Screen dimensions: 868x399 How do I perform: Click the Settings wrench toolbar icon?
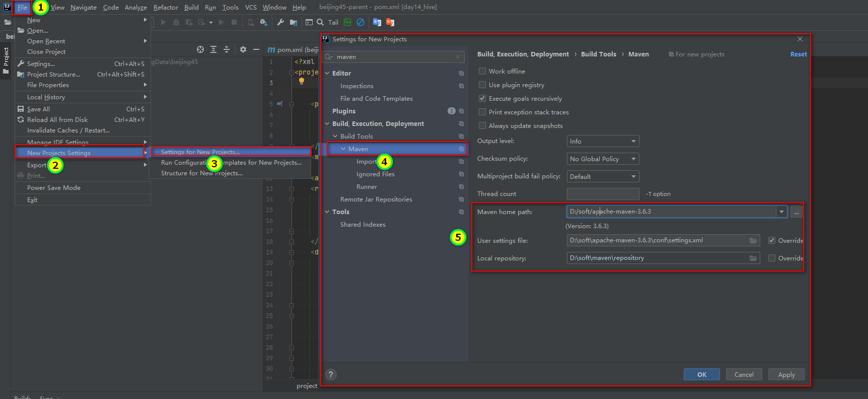[280, 22]
